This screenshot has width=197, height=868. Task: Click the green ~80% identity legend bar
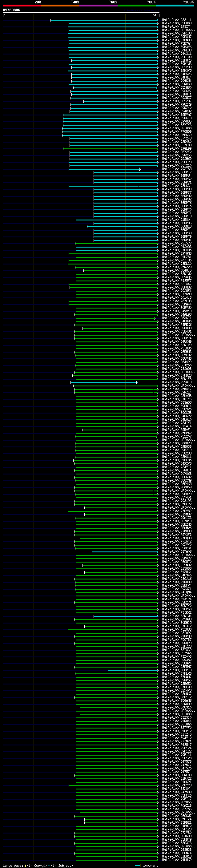(x=137, y=6)
